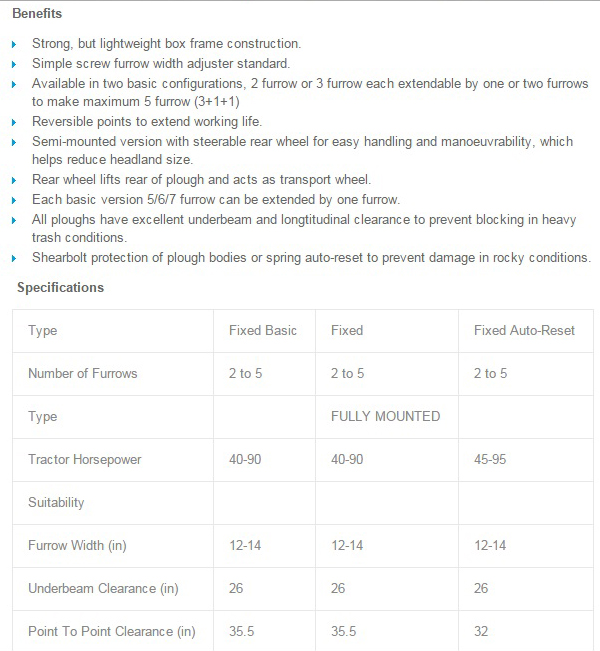
Task: Select the "Fixed Basic" column header
Action: [262, 330]
